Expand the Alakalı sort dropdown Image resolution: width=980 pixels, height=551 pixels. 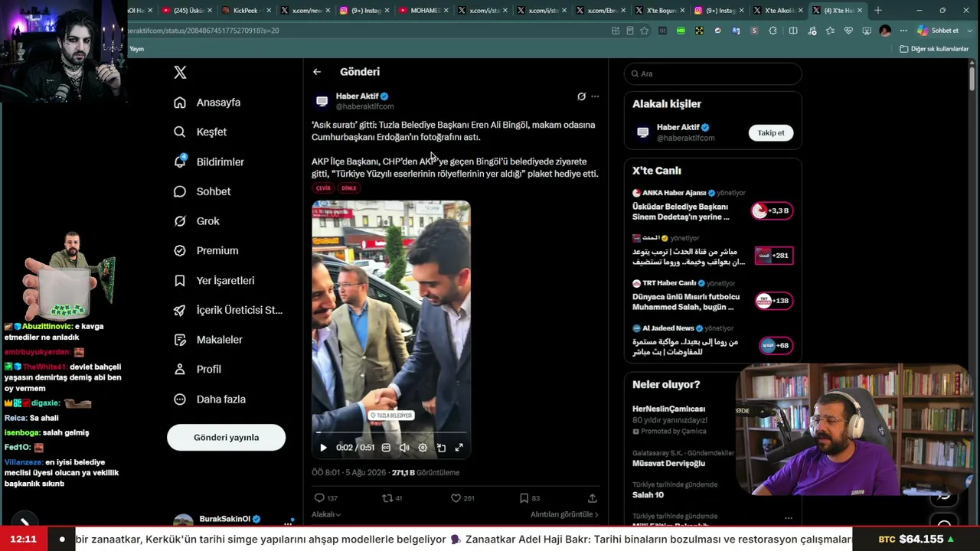click(x=326, y=515)
